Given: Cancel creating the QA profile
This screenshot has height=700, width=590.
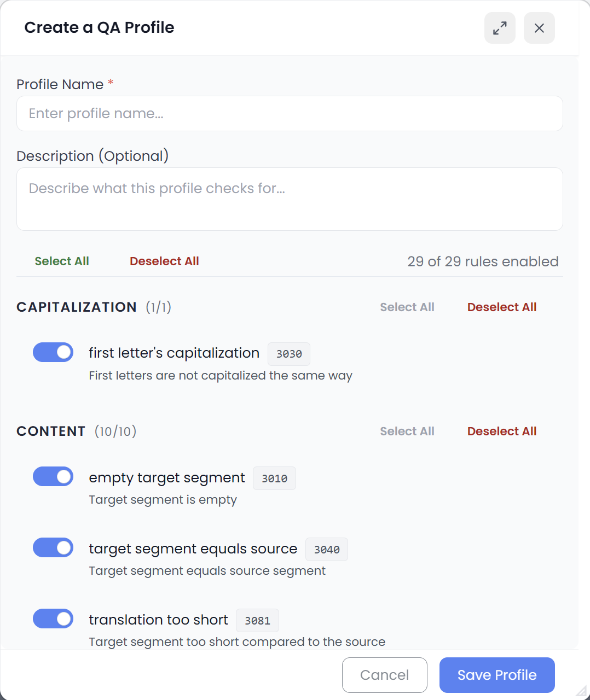Looking at the screenshot, I should tap(384, 675).
